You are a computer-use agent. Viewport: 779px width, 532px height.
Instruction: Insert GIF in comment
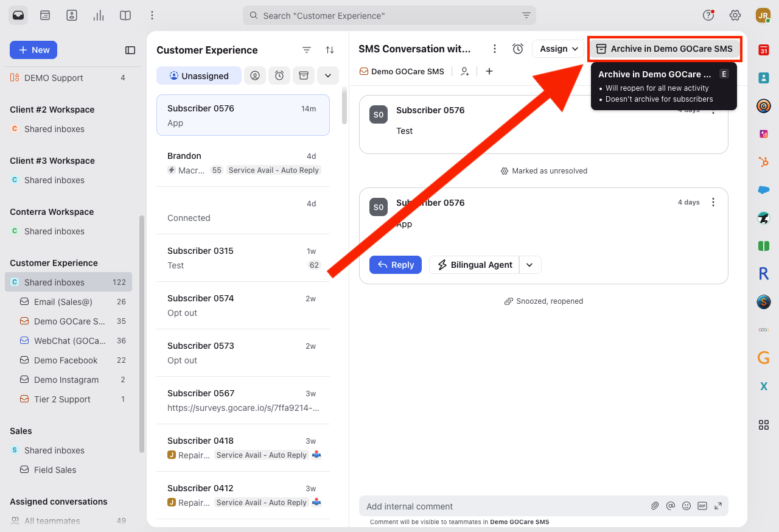[x=702, y=506]
